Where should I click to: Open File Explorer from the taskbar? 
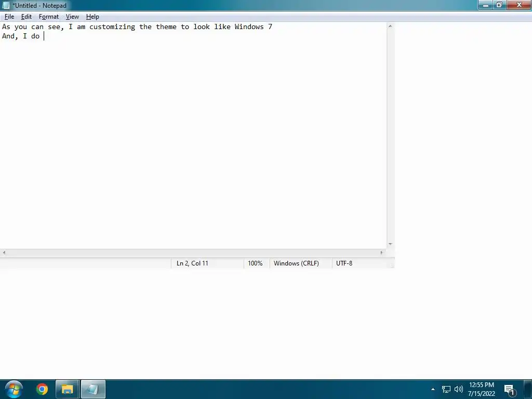click(x=68, y=389)
